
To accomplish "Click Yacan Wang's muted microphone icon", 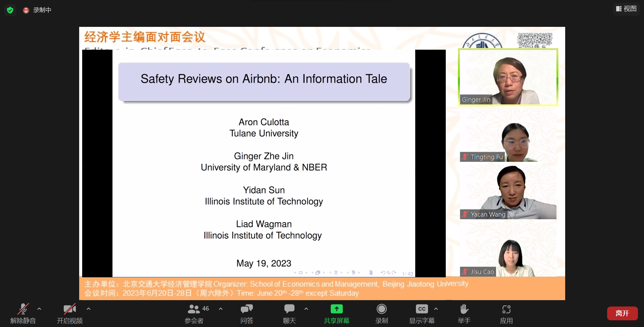I will (x=465, y=214).
